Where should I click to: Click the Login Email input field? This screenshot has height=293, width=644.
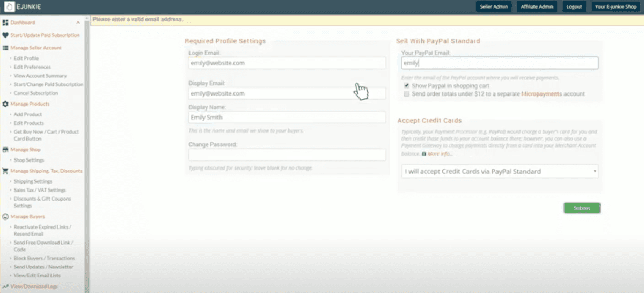(287, 63)
